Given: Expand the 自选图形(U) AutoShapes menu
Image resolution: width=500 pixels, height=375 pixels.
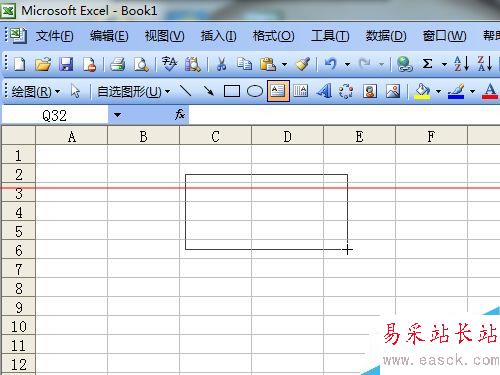Looking at the screenshot, I should tap(134, 91).
